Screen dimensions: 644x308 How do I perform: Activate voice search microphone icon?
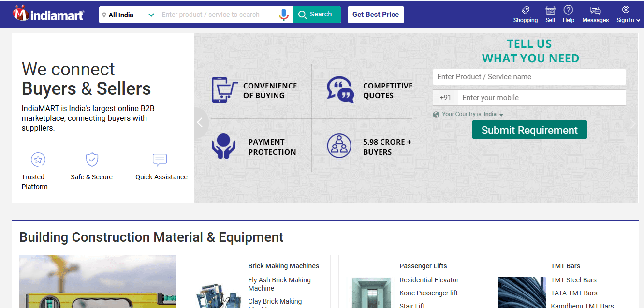point(284,15)
